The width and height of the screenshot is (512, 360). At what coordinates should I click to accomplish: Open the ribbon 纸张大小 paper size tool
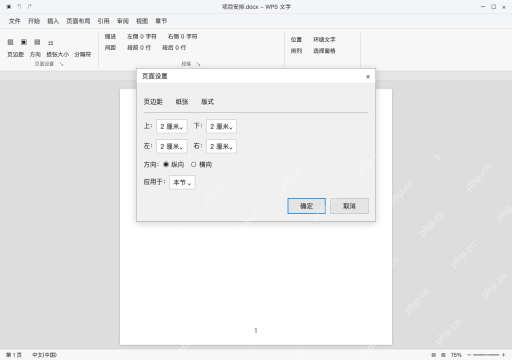point(57,54)
